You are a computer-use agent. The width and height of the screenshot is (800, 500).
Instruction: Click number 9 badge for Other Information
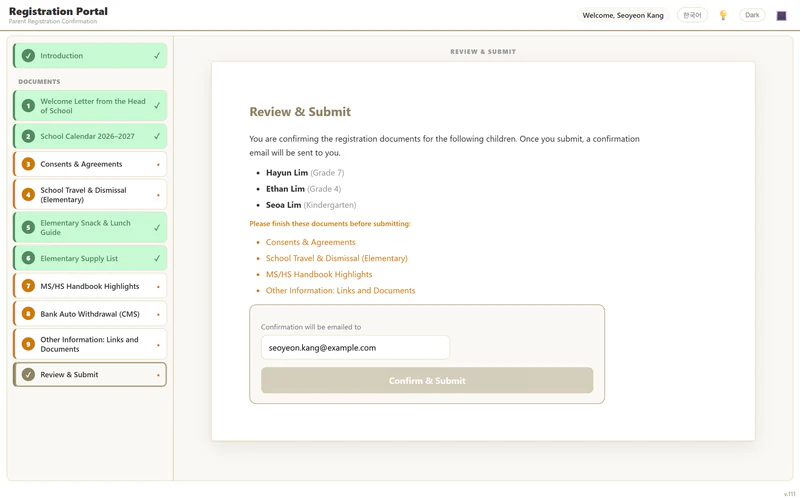pyautogui.click(x=29, y=344)
